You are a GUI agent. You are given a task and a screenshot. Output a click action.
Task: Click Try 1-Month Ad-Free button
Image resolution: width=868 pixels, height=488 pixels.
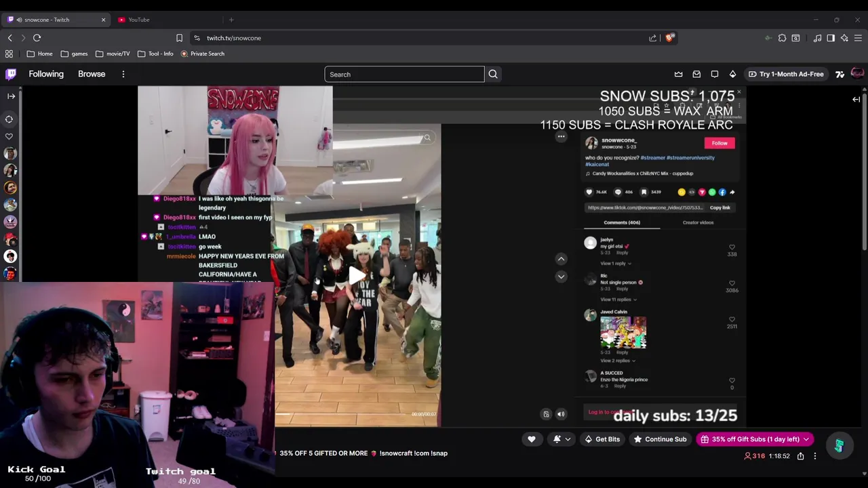[786, 74]
